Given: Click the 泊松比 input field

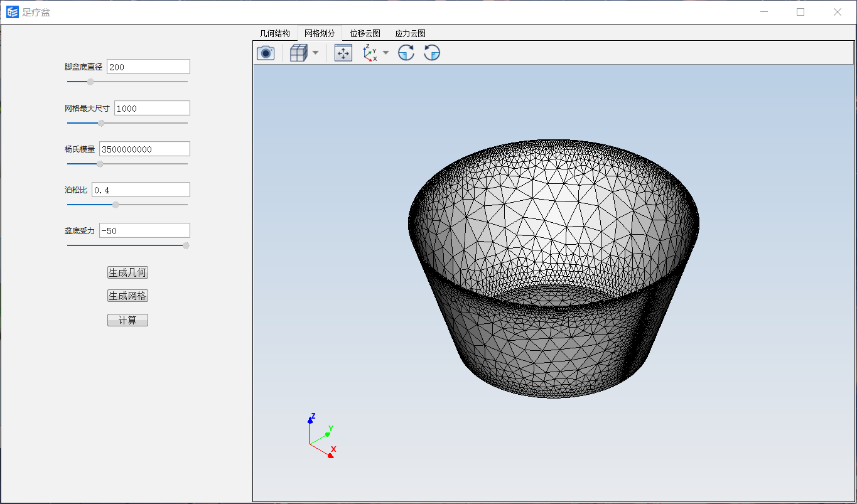Looking at the screenshot, I should (141, 190).
